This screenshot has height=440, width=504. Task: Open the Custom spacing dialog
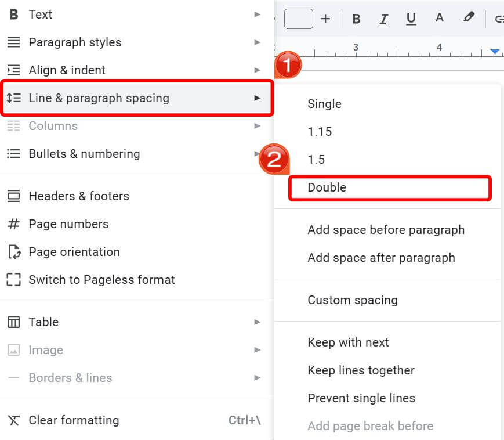(353, 300)
